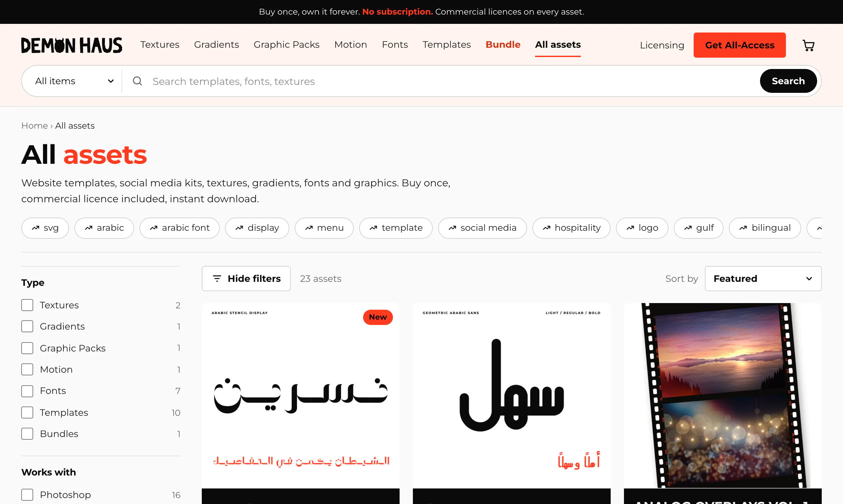Open Motion in top navigation

pos(350,44)
